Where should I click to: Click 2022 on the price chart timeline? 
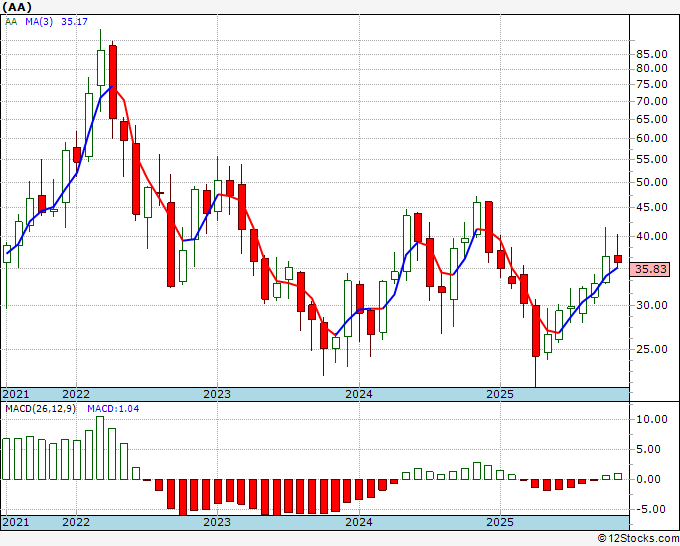click(x=76, y=394)
